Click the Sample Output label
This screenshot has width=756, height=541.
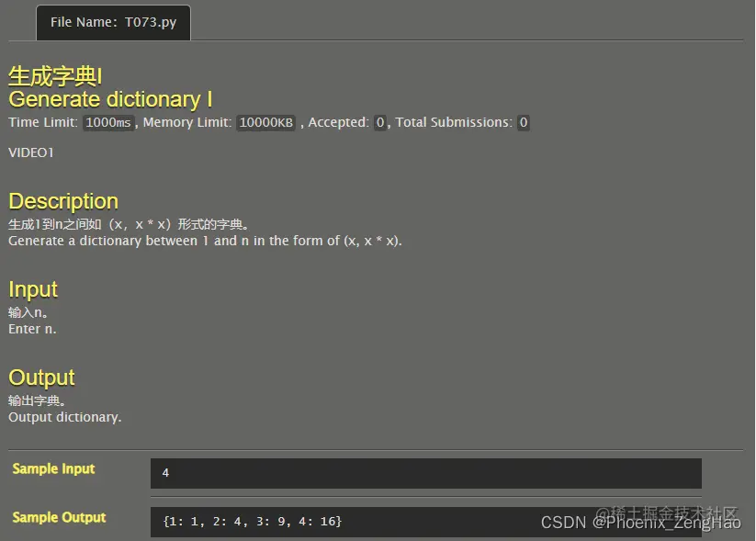click(59, 517)
